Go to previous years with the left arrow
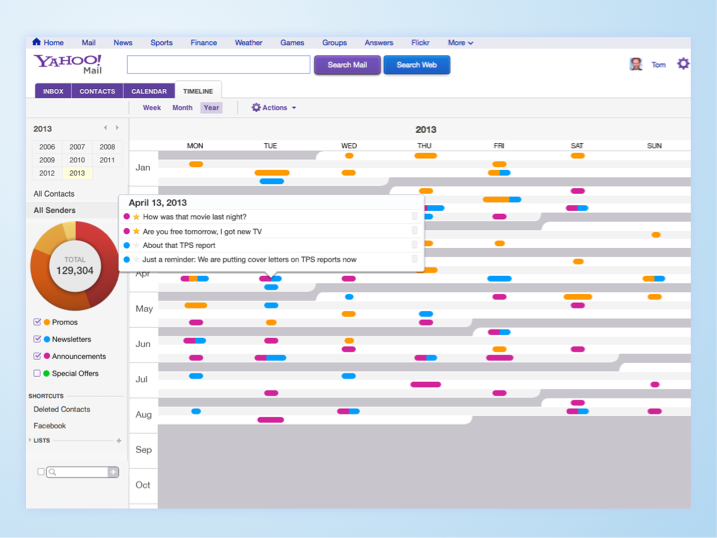Screen dimensions: 717x538 click(106, 128)
